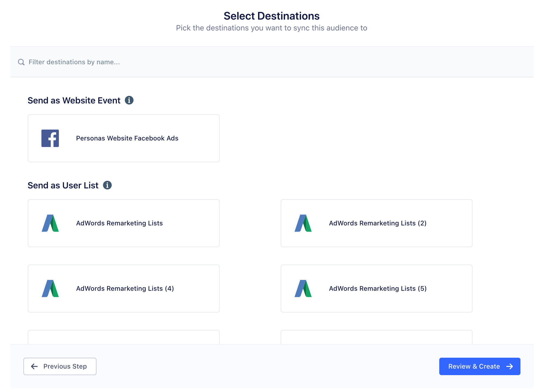Image resolution: width=539 pixels, height=392 pixels.
Task: Select Personas Website Facebook Ads destination
Action: pos(124,138)
